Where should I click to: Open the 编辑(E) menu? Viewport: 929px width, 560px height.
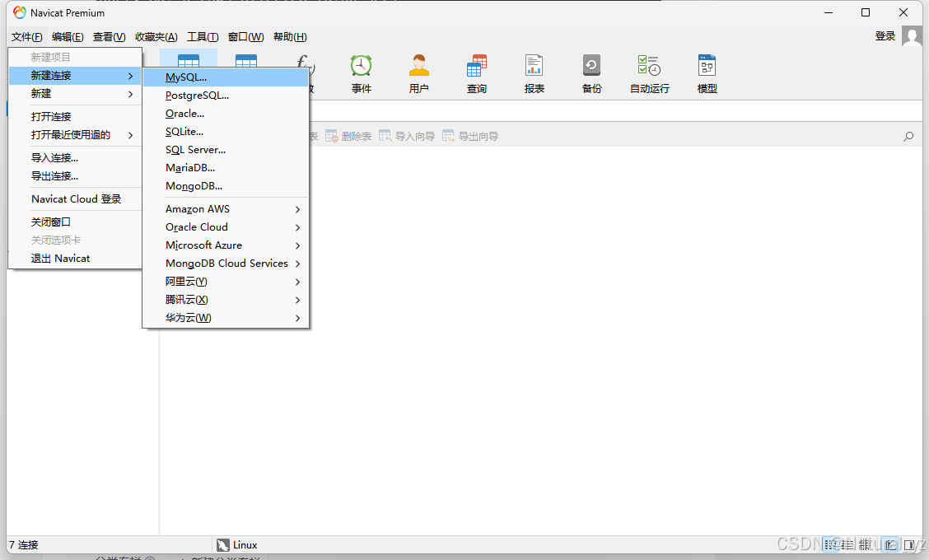68,37
